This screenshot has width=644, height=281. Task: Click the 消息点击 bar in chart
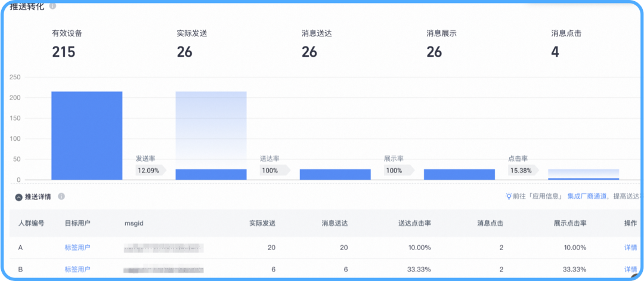(584, 179)
